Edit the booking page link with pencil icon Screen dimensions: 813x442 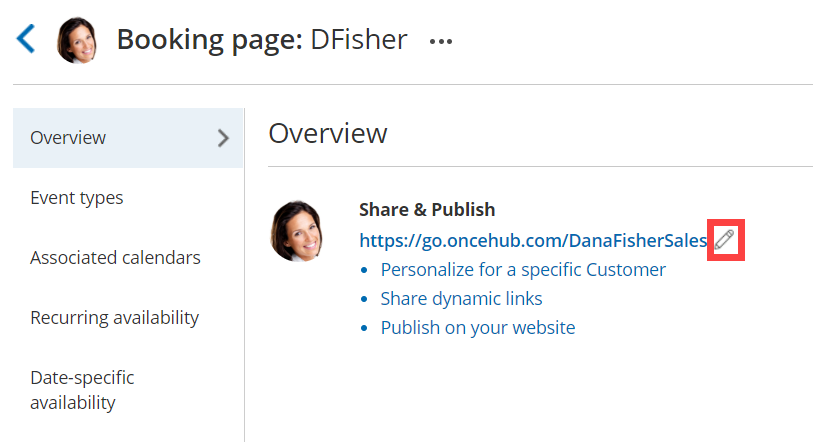pos(725,240)
